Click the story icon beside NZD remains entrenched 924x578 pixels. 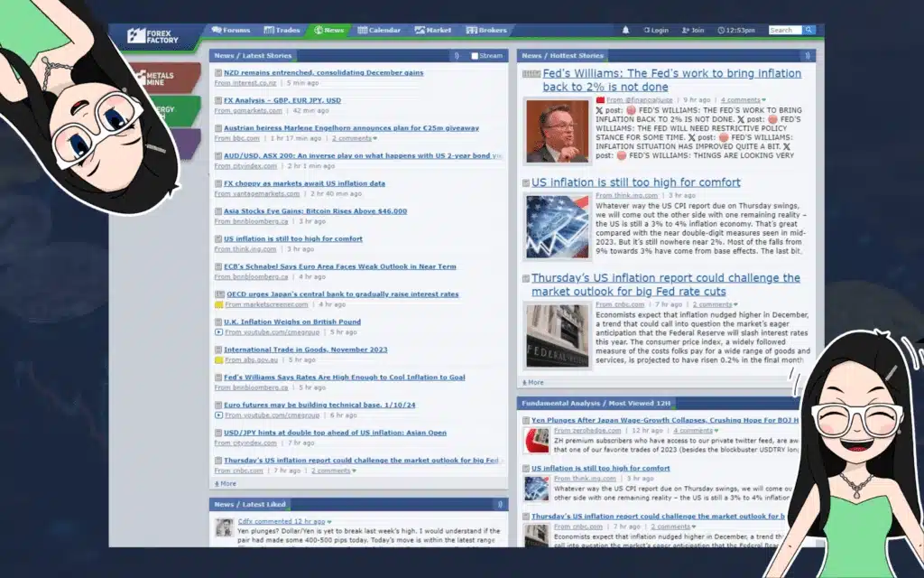point(218,73)
